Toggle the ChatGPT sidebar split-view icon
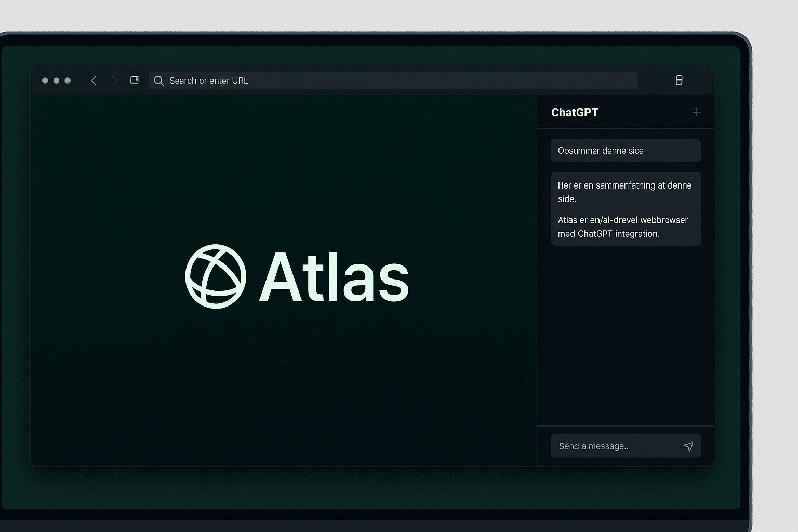The height and width of the screenshot is (532, 798). click(679, 80)
